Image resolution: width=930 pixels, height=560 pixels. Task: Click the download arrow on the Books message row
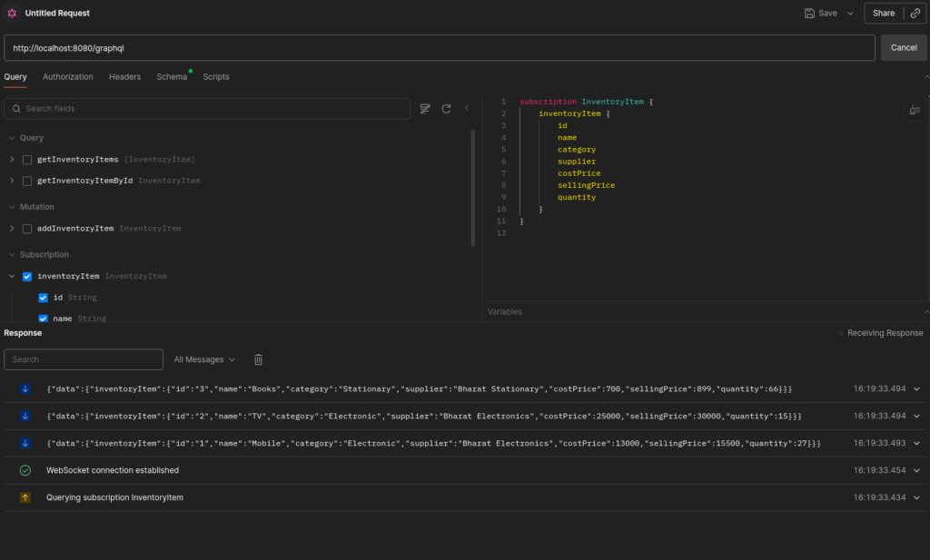(25, 388)
